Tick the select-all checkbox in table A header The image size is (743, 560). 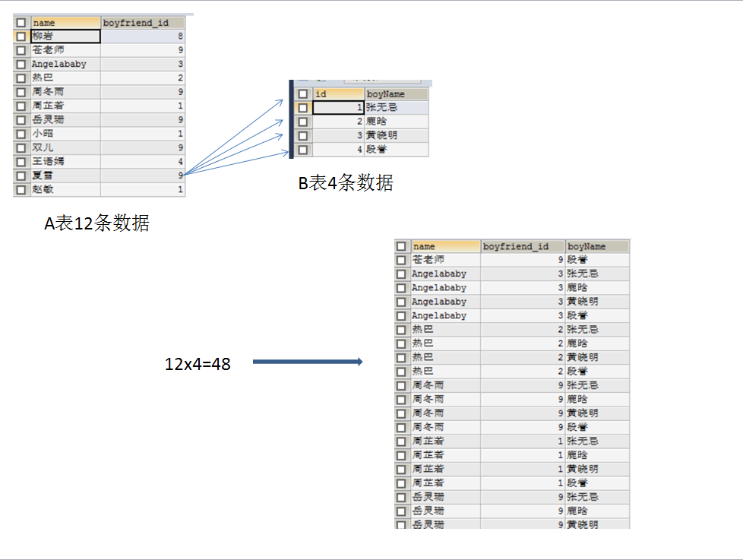click(x=21, y=22)
